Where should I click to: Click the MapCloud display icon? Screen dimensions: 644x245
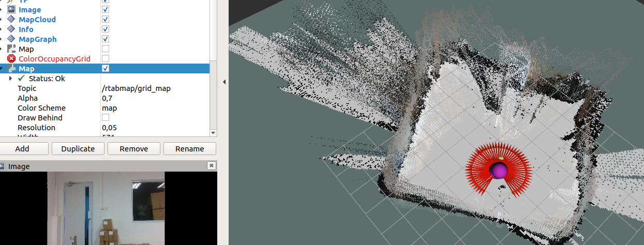click(11, 20)
